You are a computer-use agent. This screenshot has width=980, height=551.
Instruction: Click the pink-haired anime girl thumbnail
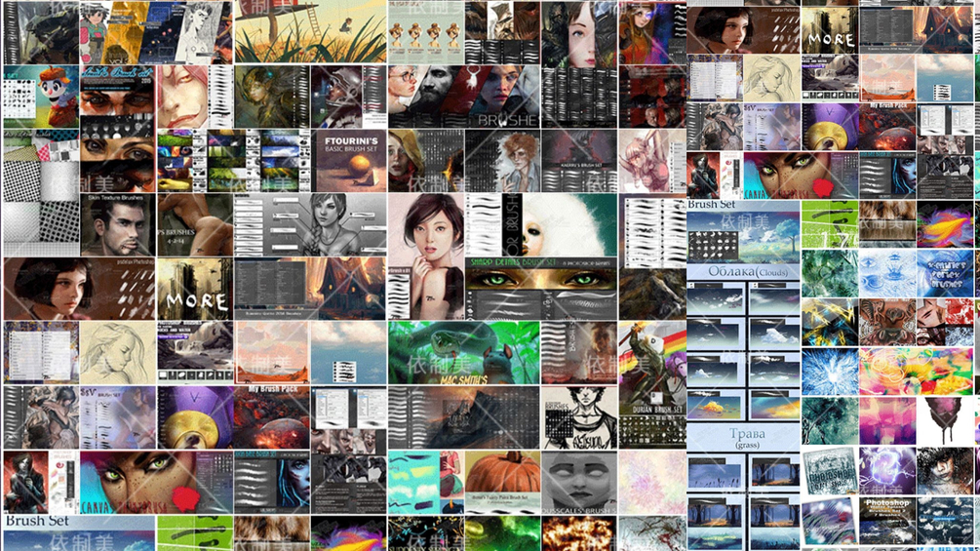(652, 161)
